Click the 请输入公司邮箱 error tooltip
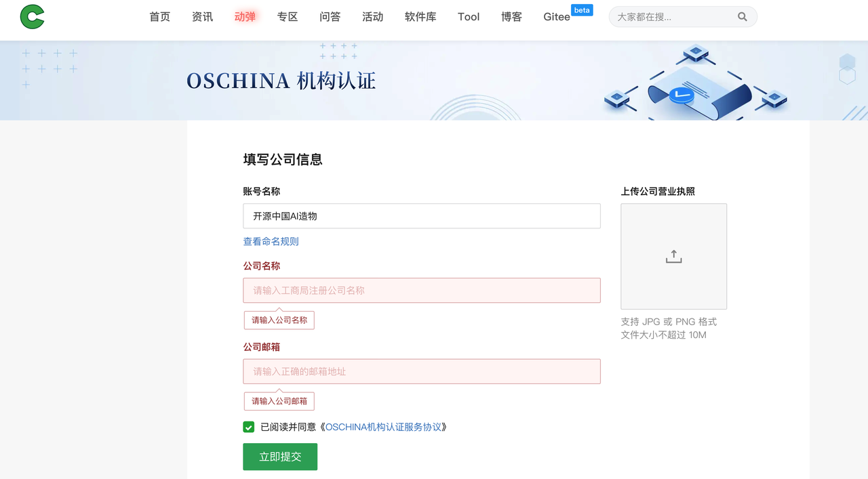The image size is (868, 479). 279,401
